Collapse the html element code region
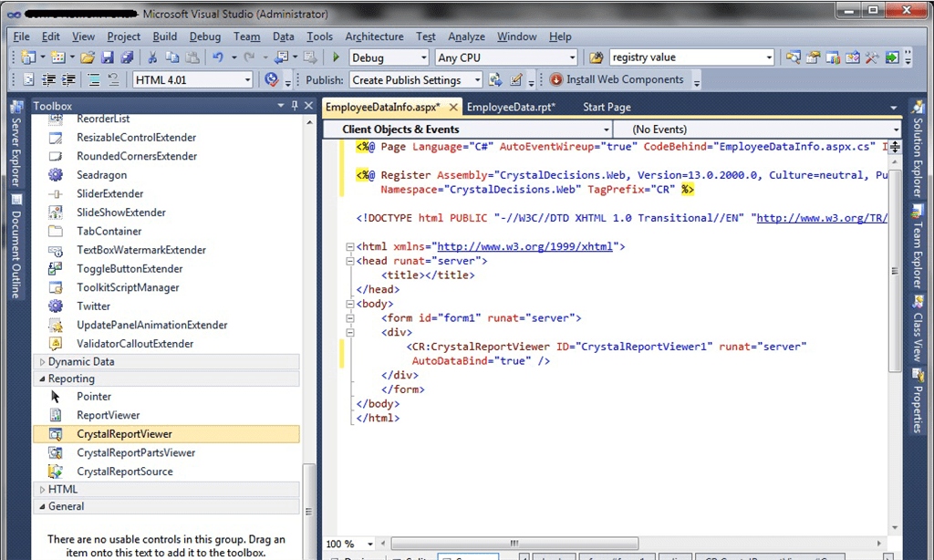This screenshot has height=560, width=934. pyautogui.click(x=351, y=245)
